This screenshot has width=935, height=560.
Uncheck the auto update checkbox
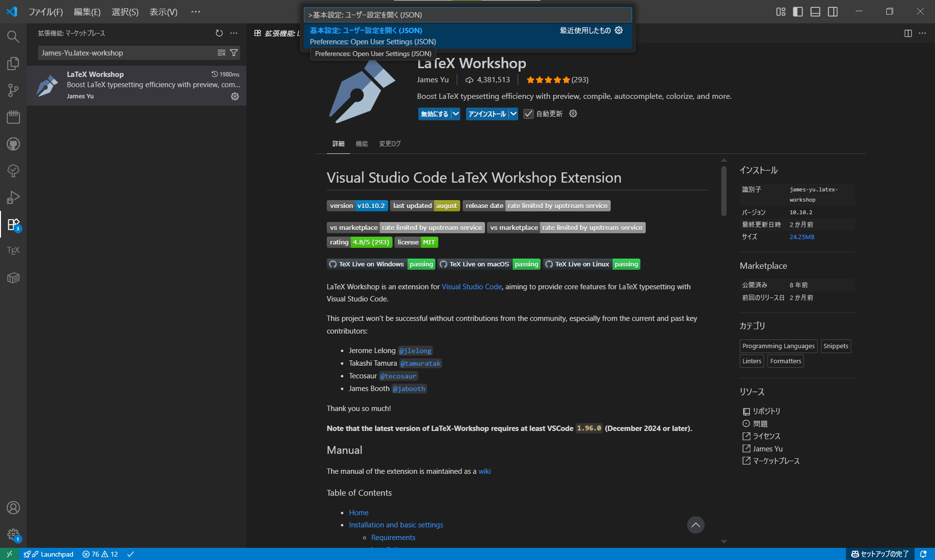528,114
